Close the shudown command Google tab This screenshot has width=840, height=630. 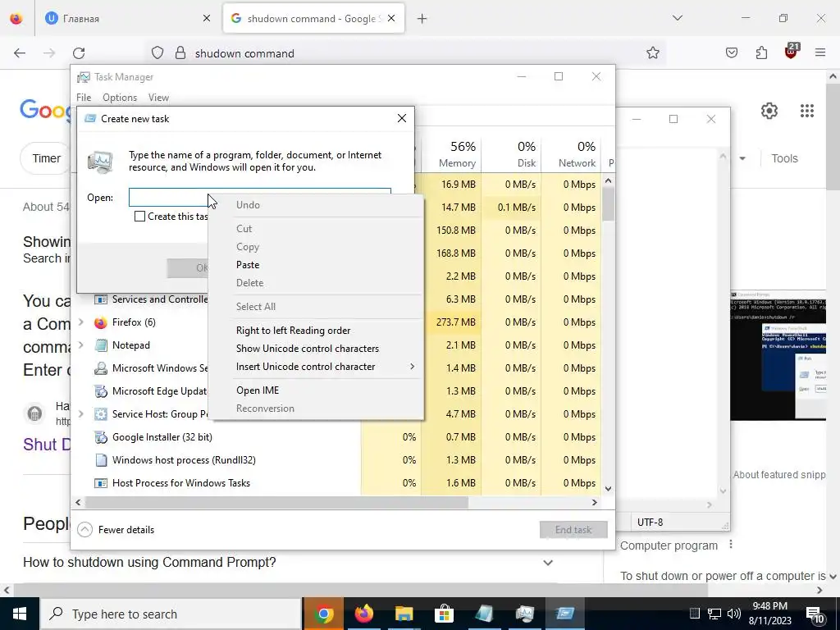(x=391, y=18)
